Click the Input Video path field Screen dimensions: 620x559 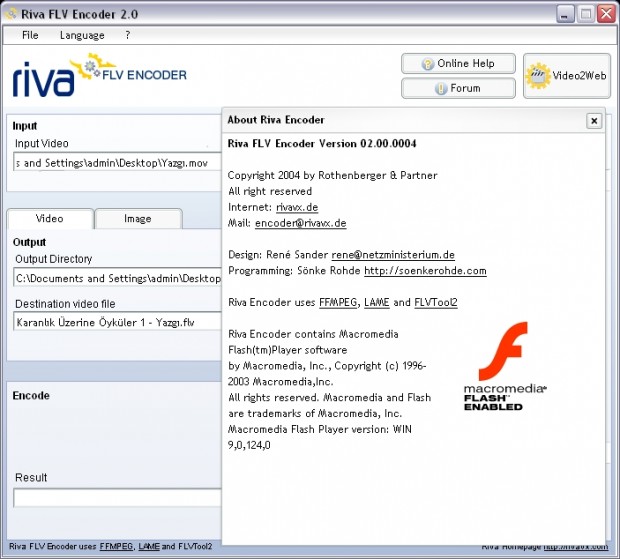point(117,162)
